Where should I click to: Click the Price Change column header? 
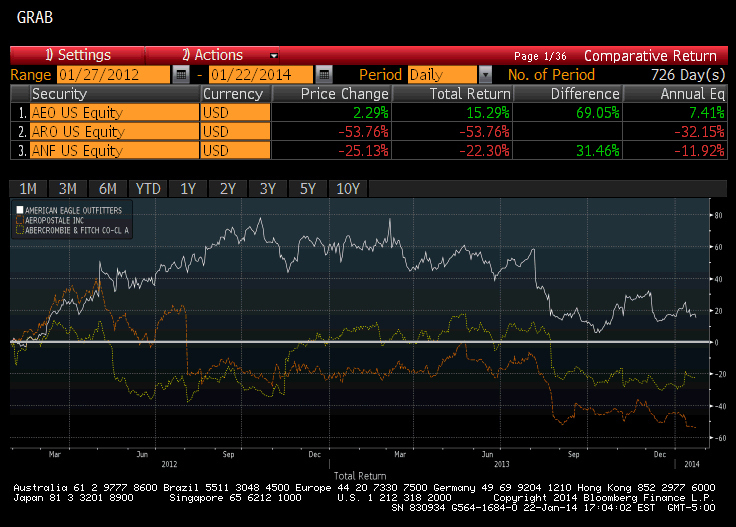point(331,94)
